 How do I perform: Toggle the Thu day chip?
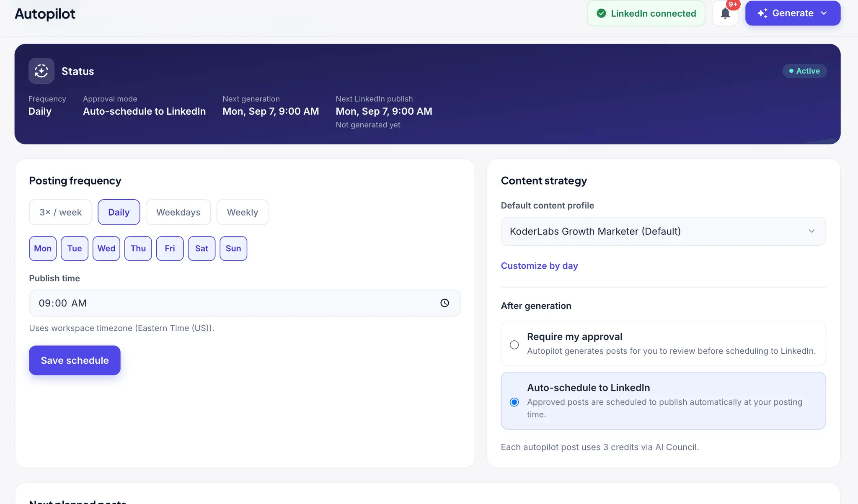pyautogui.click(x=138, y=249)
